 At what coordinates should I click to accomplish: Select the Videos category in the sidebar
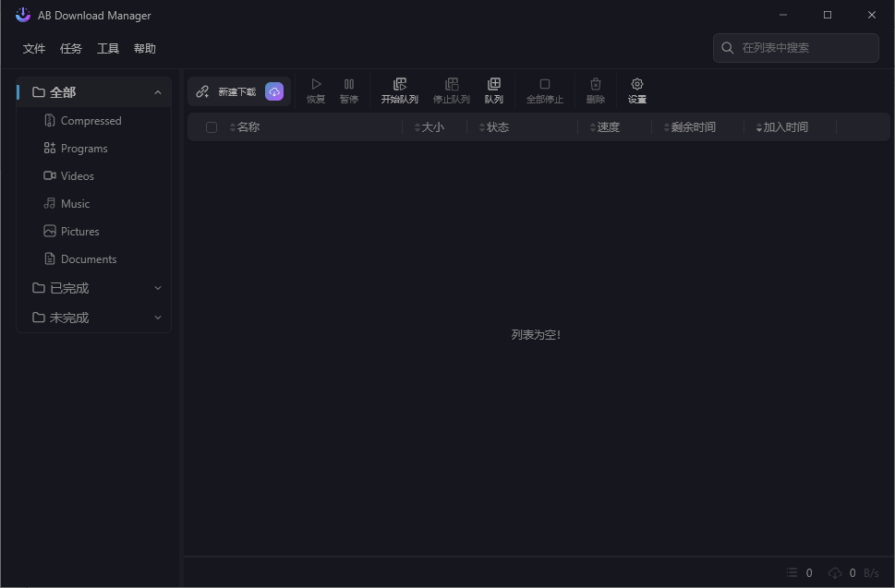click(x=78, y=175)
